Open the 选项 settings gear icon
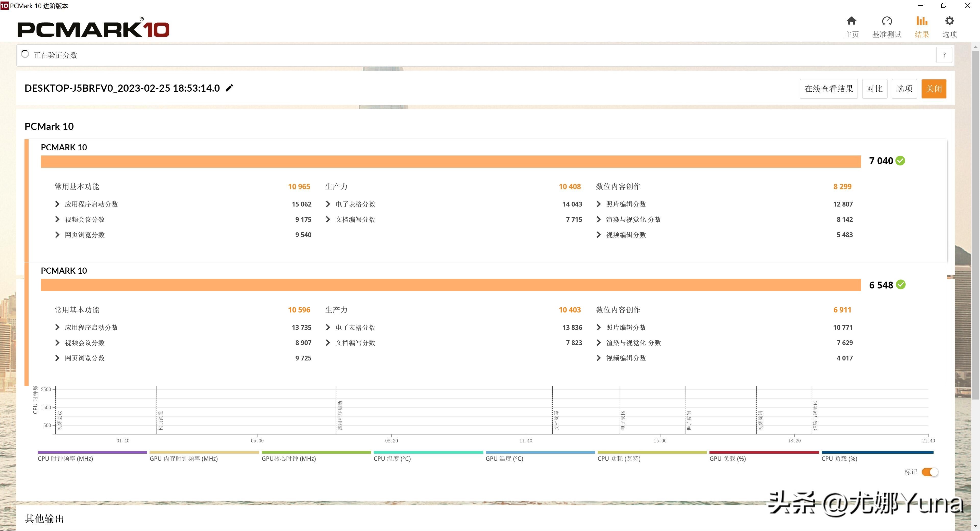Image resolution: width=980 pixels, height=531 pixels. 949,21
